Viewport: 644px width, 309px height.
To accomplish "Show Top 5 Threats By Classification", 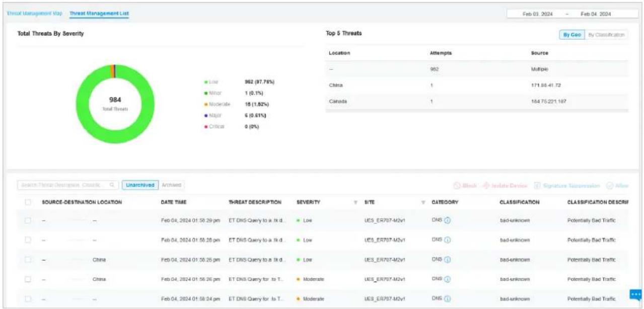I will tap(607, 35).
